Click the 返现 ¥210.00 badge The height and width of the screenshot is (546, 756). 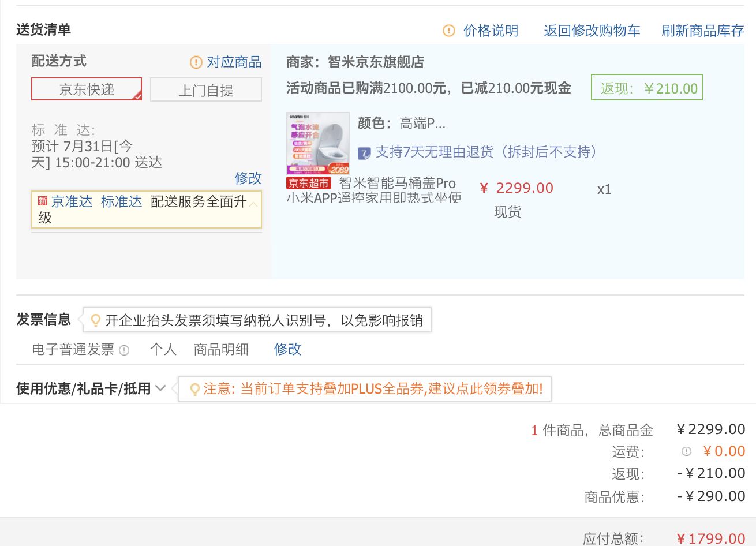pos(646,88)
